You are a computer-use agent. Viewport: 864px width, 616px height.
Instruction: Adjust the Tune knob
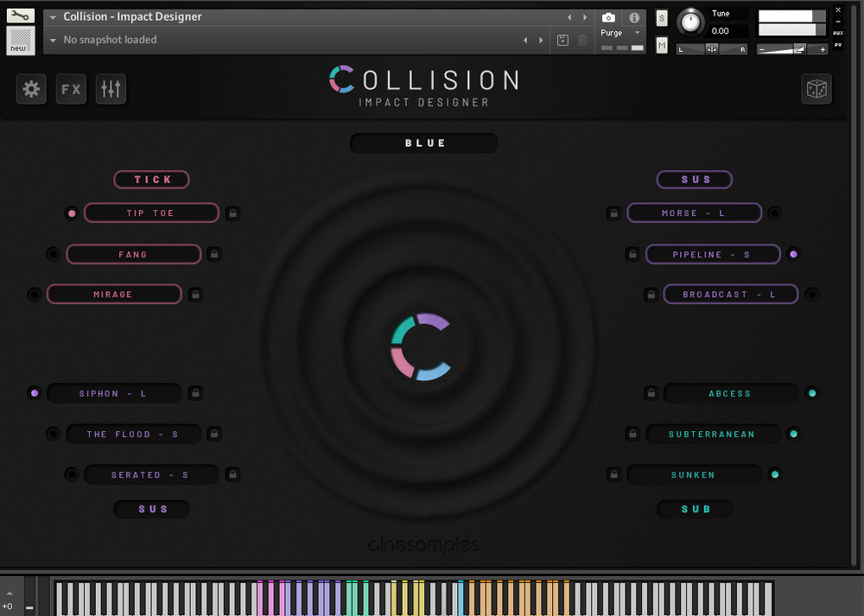coord(690,22)
